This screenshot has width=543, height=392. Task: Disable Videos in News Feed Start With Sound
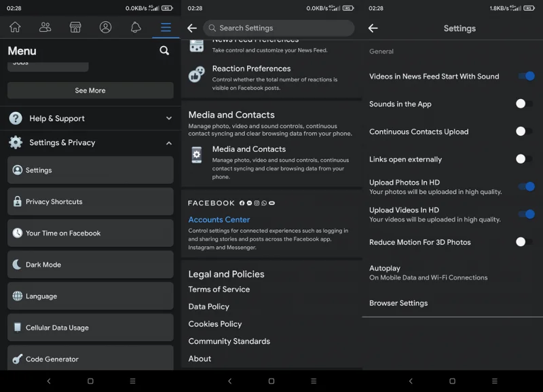[x=526, y=76]
